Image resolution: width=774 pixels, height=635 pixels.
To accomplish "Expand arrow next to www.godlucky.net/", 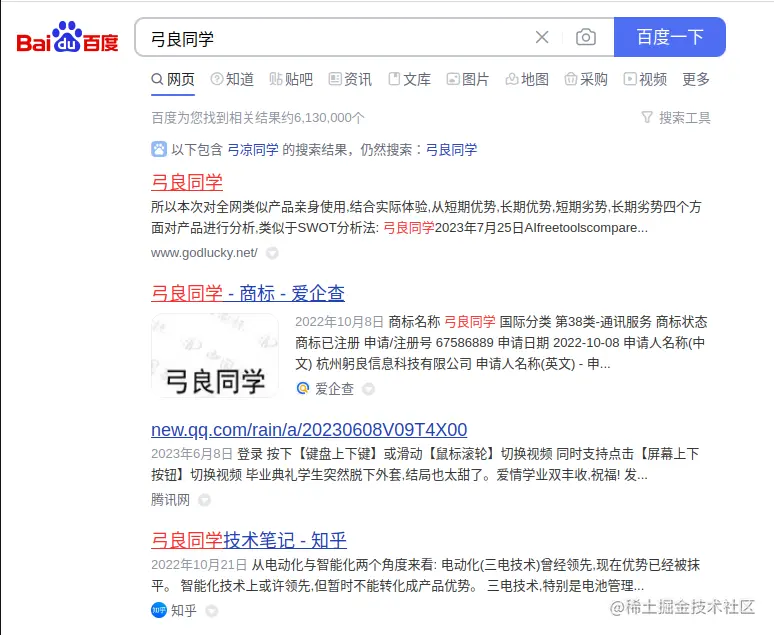I will [272, 253].
